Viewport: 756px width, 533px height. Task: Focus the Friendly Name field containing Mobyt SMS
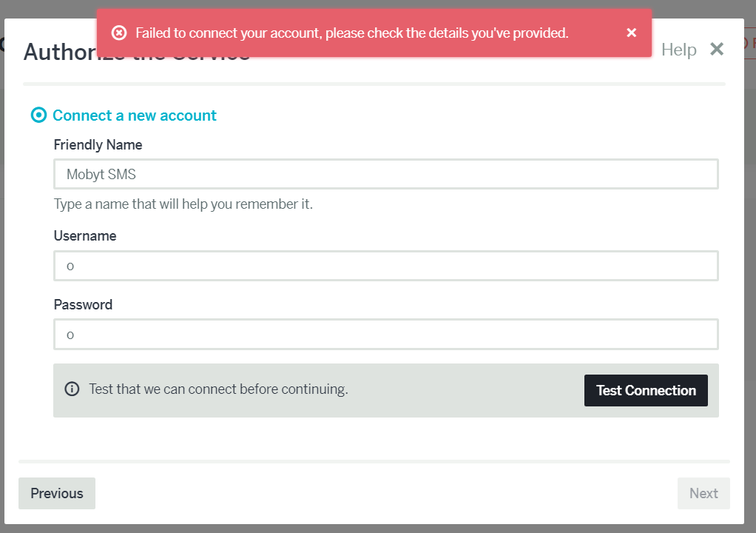point(385,174)
